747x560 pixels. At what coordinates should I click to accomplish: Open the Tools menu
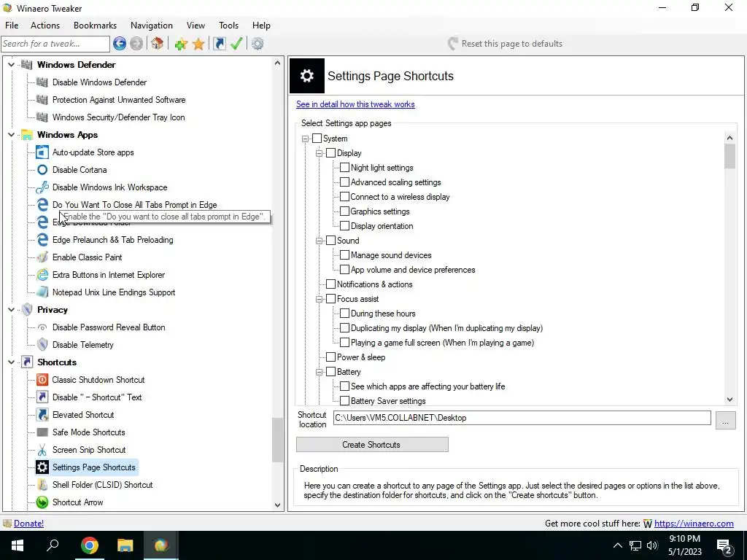click(x=228, y=26)
